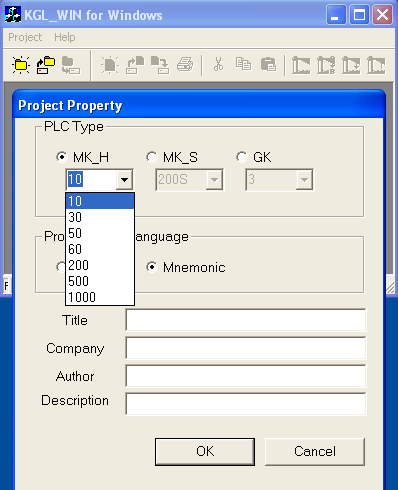Click inside the Title input field

tap(246, 320)
